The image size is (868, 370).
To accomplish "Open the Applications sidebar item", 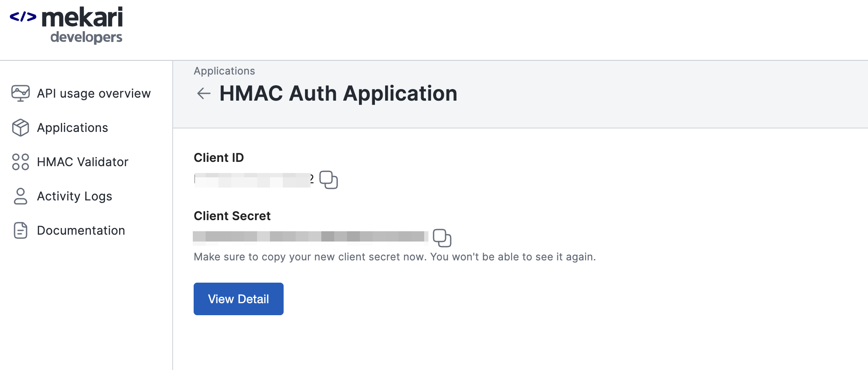I will click(72, 128).
